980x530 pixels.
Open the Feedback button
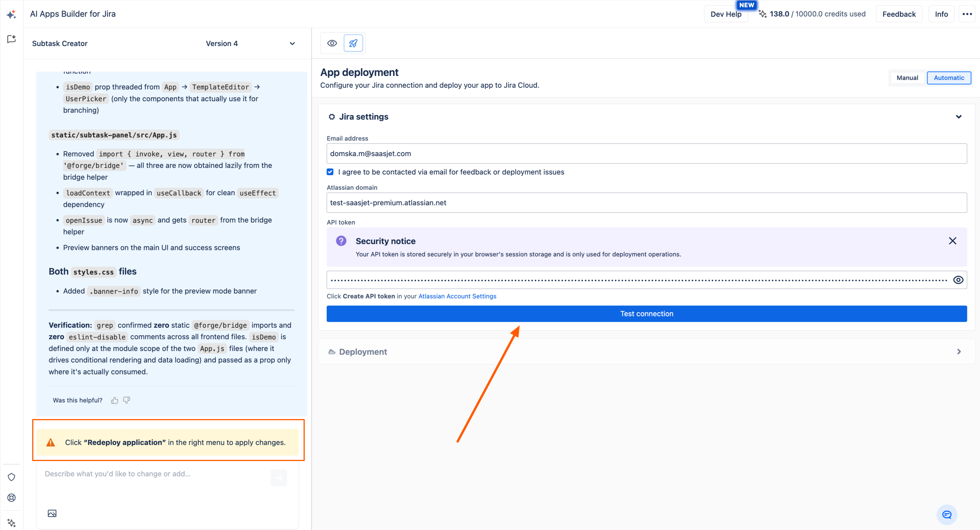(899, 14)
